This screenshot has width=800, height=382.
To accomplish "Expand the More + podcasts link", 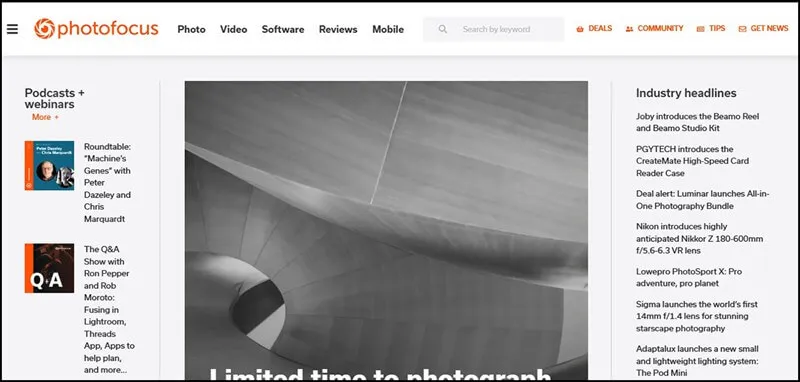I will pyautogui.click(x=45, y=117).
